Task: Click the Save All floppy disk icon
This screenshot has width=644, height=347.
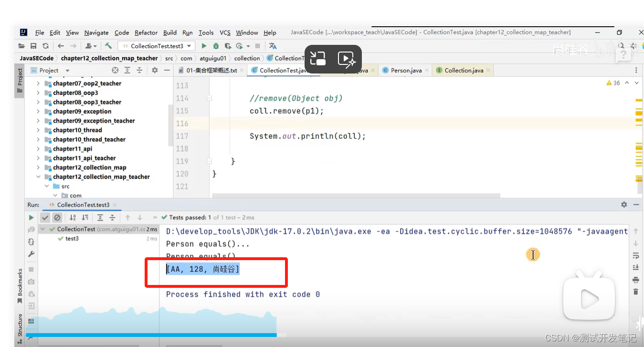Action: click(33, 46)
